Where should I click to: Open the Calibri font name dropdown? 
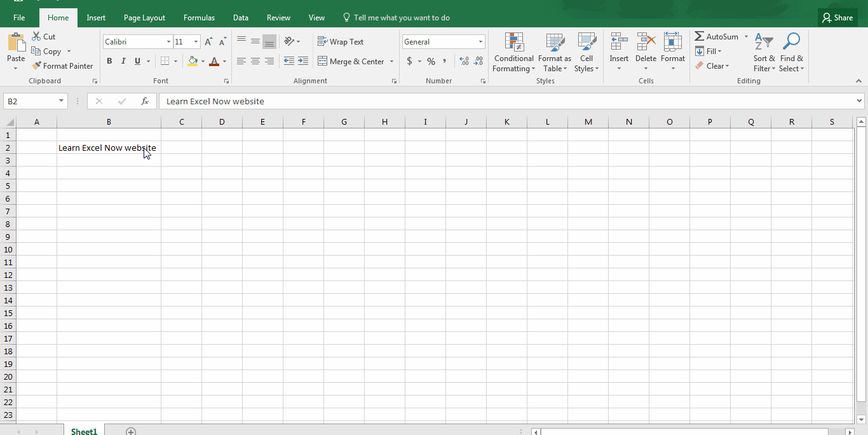tap(168, 42)
